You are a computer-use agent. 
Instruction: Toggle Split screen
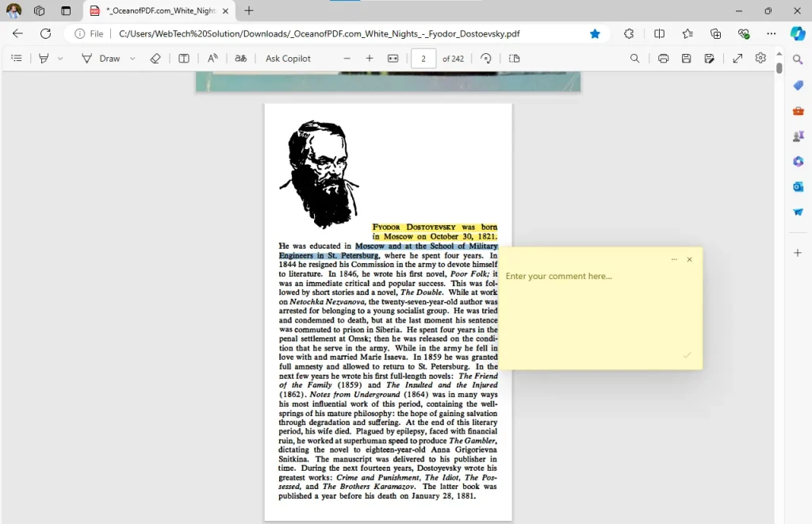[x=659, y=33]
